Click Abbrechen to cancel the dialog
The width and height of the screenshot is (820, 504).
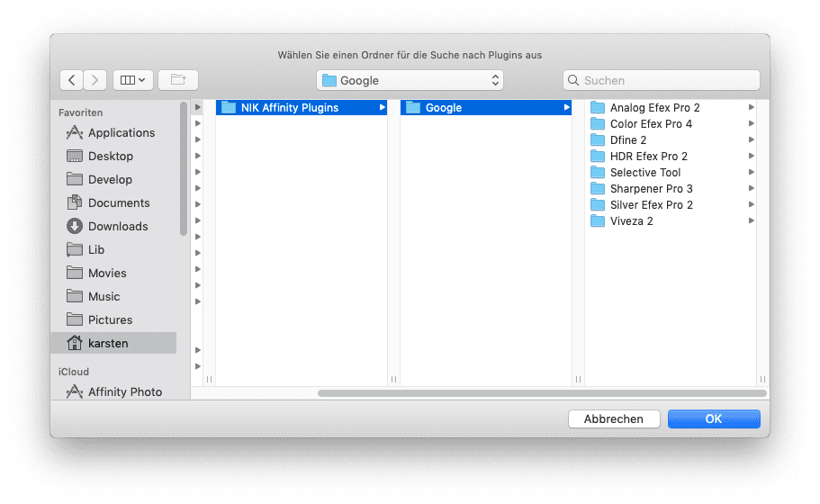click(x=614, y=418)
